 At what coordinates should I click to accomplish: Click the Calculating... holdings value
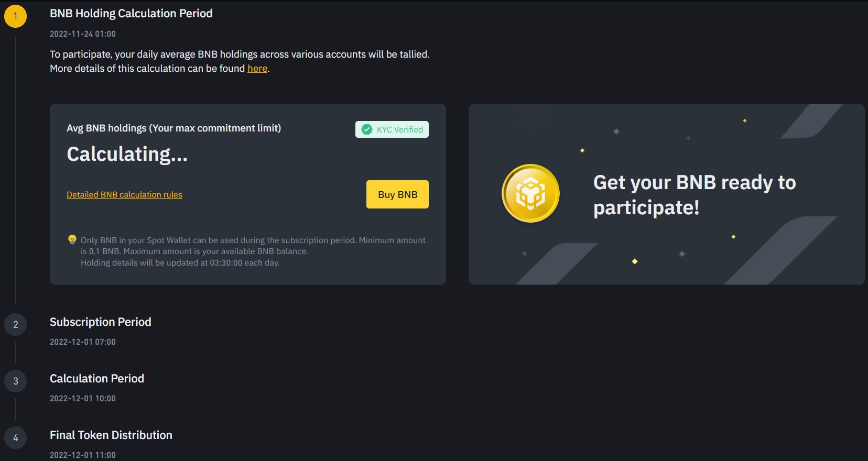[x=127, y=154]
